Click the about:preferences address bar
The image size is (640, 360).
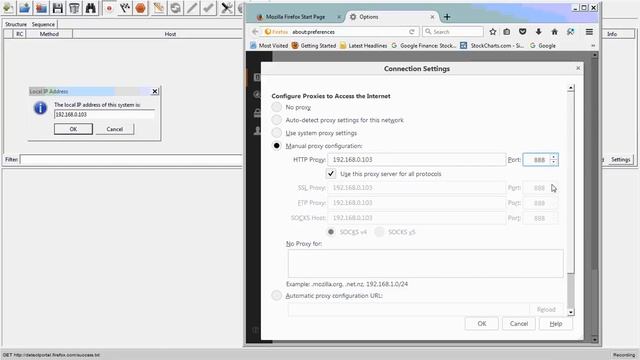pos(341,31)
